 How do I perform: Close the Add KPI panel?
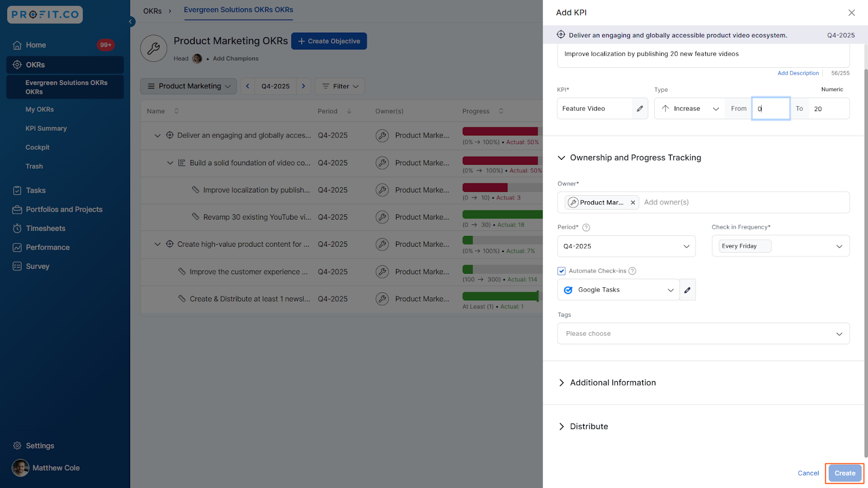coord(852,12)
